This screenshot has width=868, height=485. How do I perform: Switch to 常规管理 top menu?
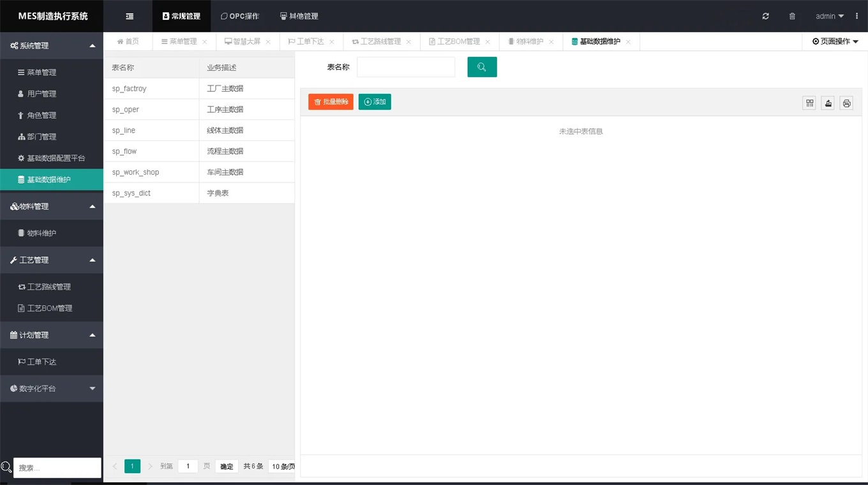(181, 16)
